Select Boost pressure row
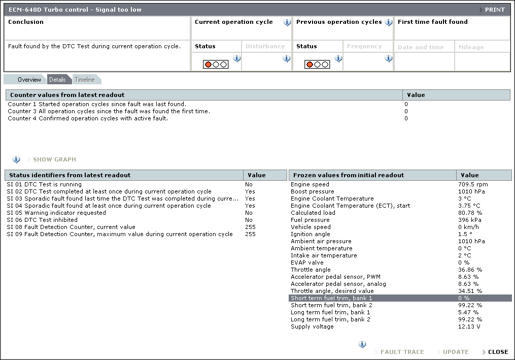This screenshot has height=360, width=515. pyautogui.click(x=400, y=191)
